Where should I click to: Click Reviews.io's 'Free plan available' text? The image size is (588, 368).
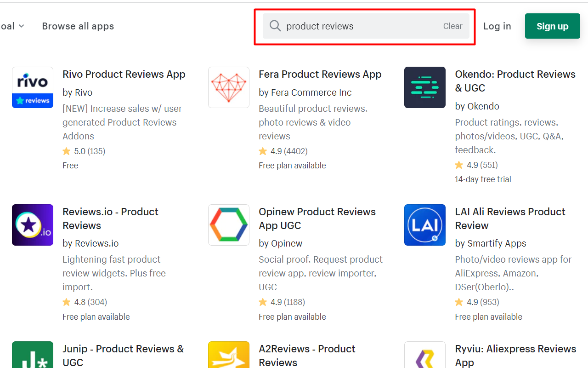96,317
